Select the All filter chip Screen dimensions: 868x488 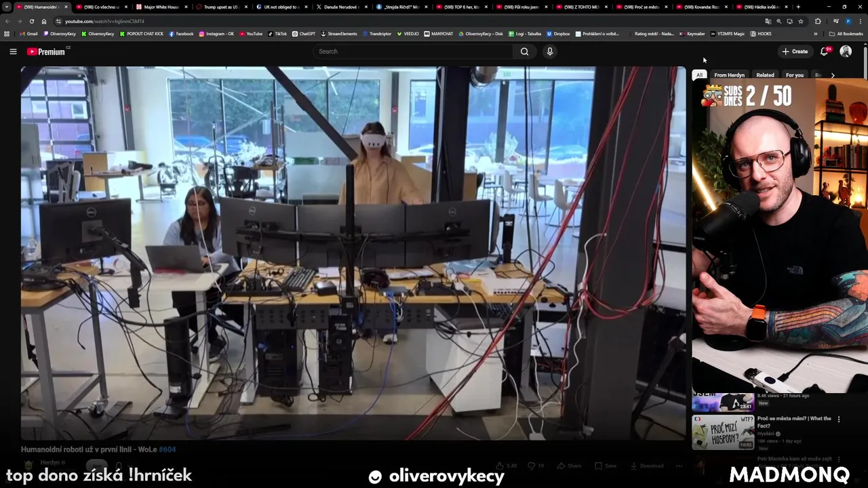click(699, 75)
